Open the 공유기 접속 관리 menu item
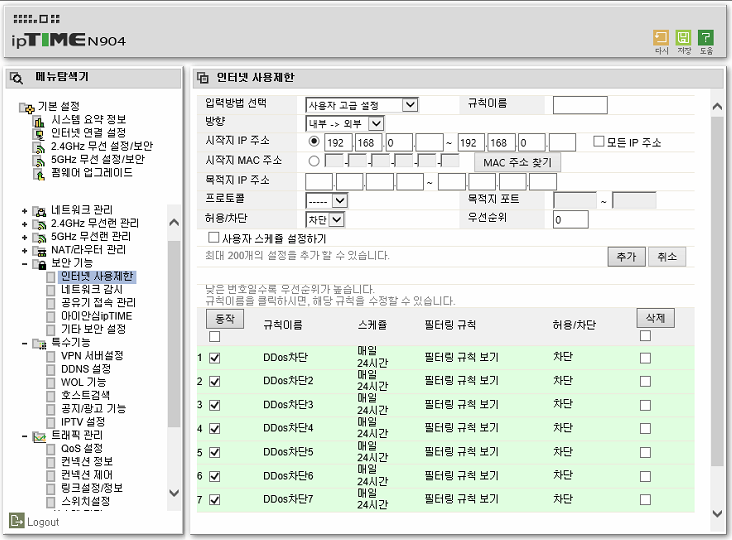This screenshot has height=540, width=732. pos(99,303)
